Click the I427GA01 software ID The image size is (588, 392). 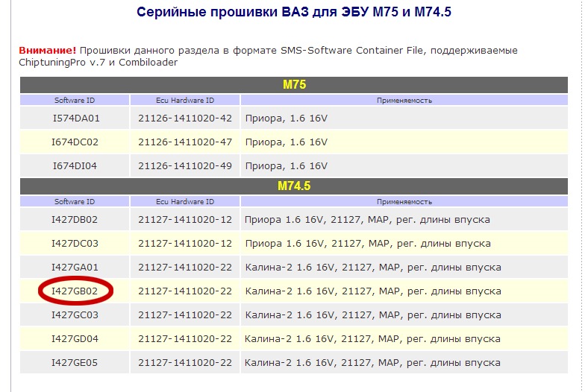point(75,268)
